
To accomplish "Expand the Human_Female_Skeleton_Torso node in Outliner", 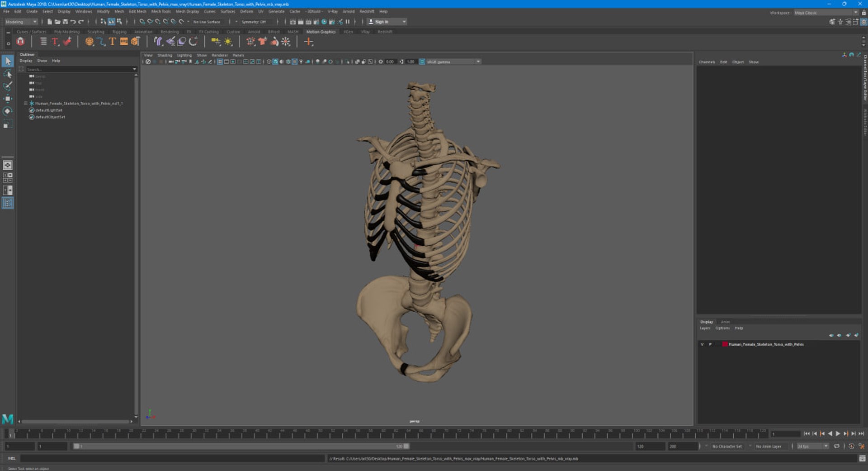I will [26, 103].
